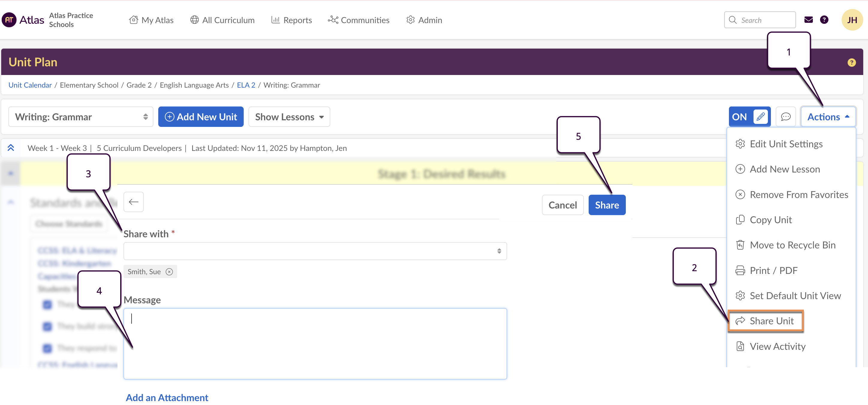868x405 pixels.
Task: Select Share Unit from Actions menu
Action: [x=771, y=321]
